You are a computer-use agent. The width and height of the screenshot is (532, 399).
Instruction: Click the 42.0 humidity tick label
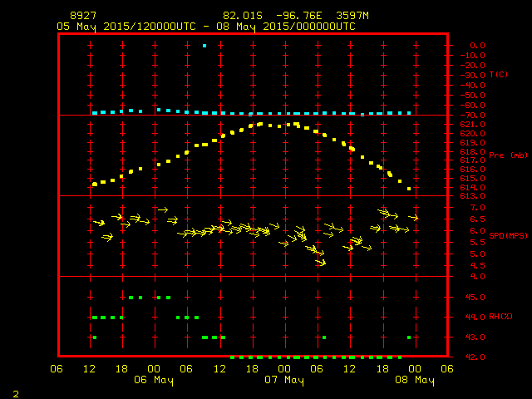[475, 357]
